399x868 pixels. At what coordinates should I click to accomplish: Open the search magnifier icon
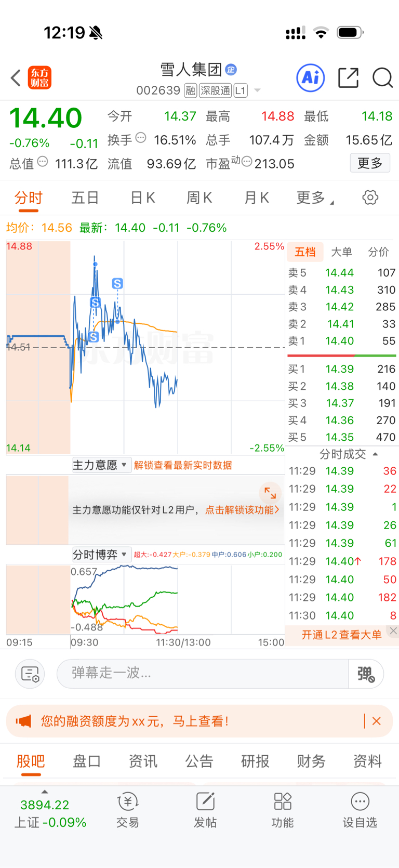click(382, 78)
